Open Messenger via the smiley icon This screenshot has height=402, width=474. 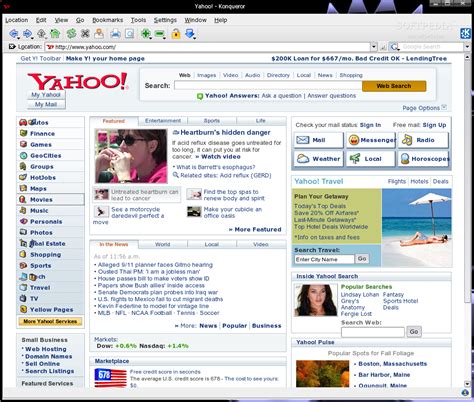tap(354, 140)
